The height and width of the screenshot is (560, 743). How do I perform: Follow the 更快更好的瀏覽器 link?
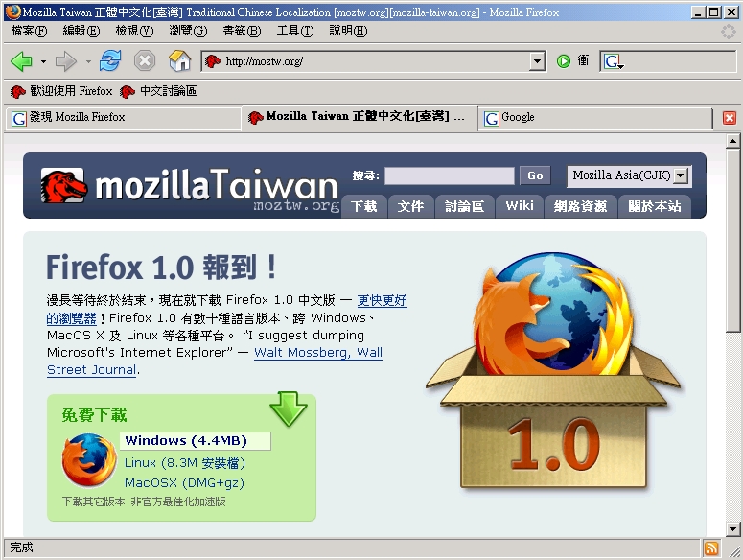(382, 300)
